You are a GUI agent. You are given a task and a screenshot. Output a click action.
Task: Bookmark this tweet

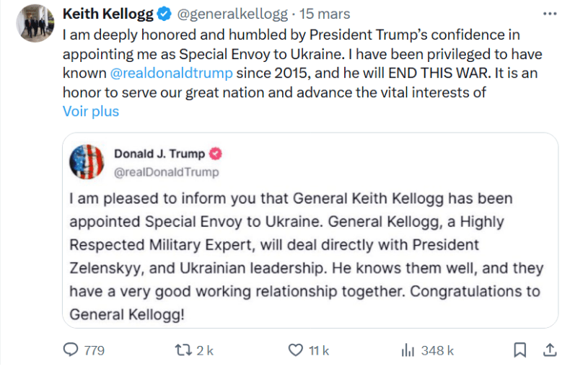(519, 350)
